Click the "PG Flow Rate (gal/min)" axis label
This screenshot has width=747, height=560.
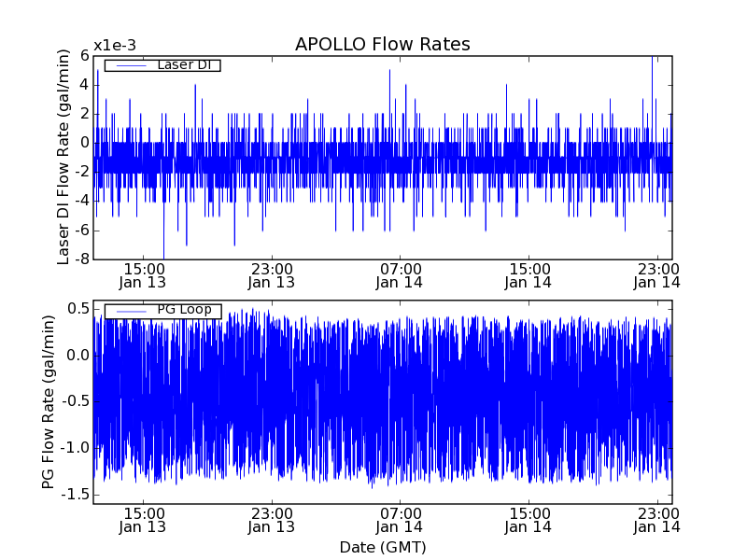click(x=48, y=402)
